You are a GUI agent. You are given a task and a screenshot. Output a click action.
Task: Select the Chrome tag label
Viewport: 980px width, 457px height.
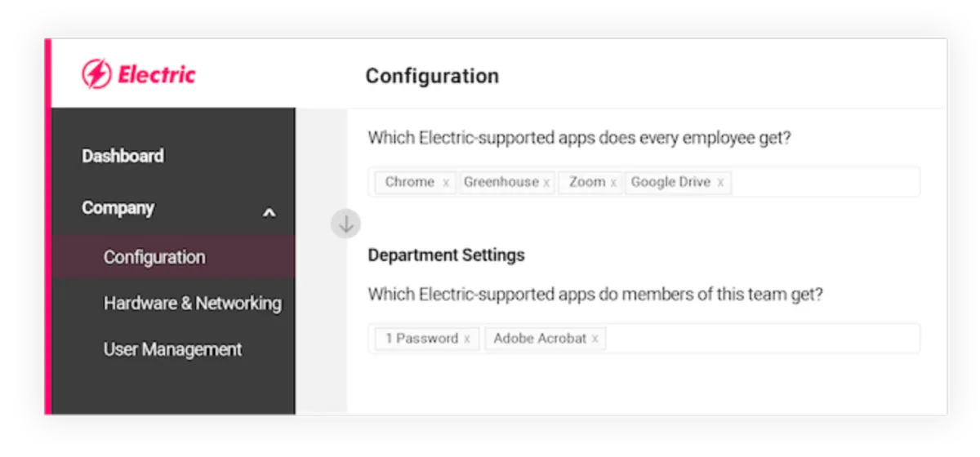click(x=409, y=182)
